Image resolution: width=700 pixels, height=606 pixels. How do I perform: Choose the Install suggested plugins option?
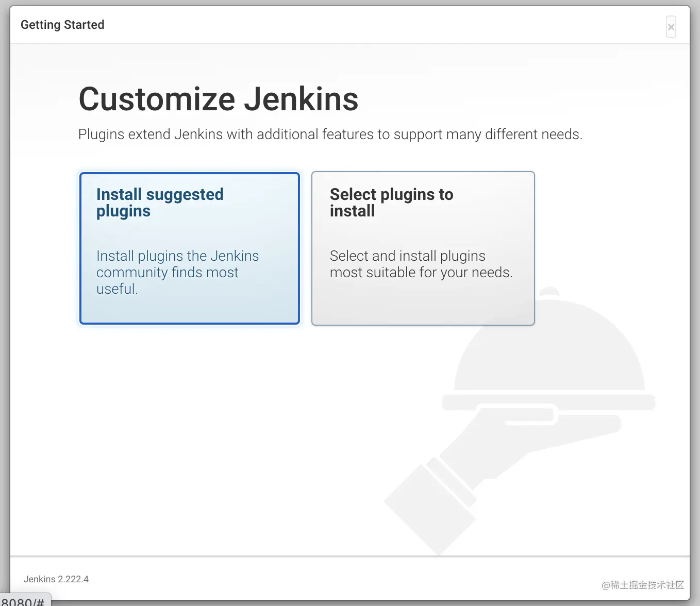point(190,248)
